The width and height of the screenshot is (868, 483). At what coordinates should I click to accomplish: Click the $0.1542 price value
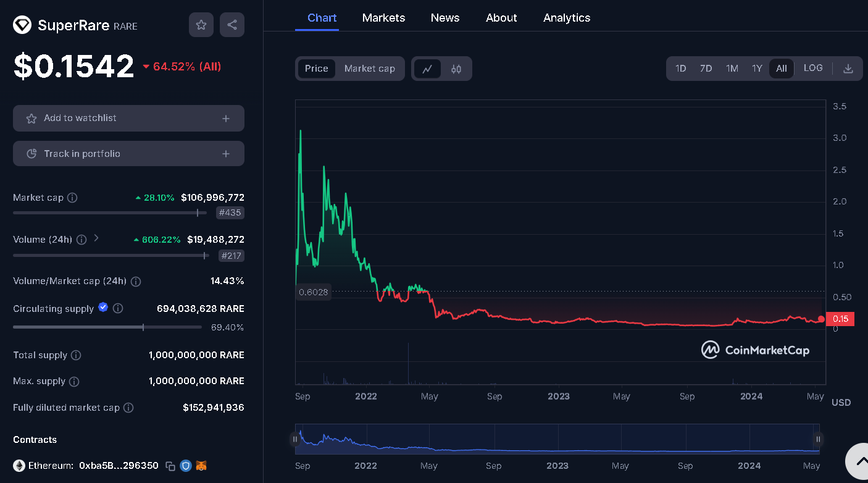pyautogui.click(x=73, y=66)
